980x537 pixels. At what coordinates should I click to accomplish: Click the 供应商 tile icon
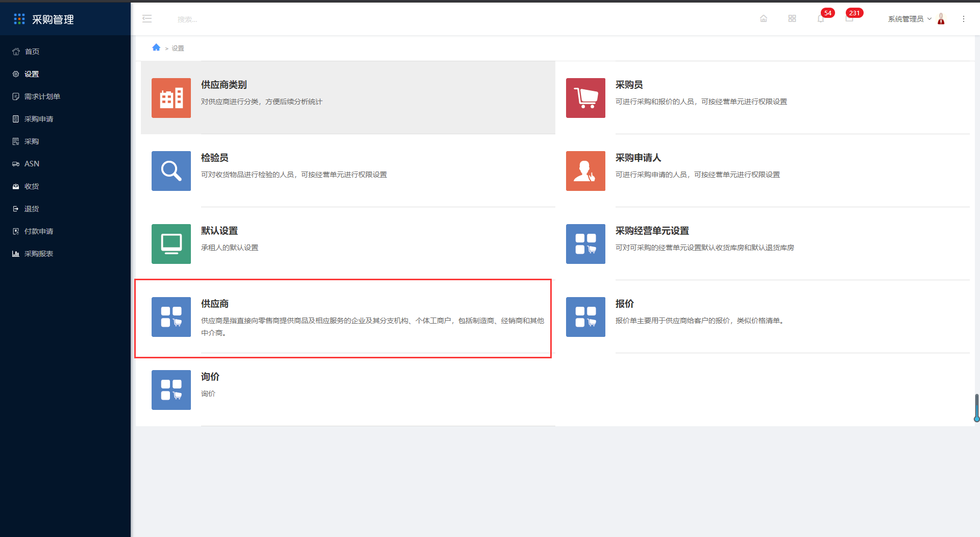pyautogui.click(x=171, y=317)
